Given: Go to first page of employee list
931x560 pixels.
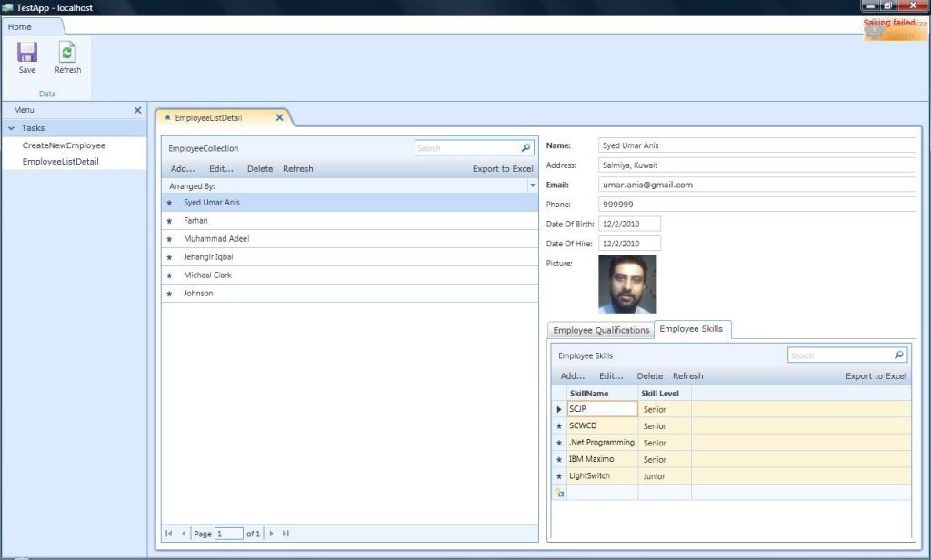Looking at the screenshot, I should point(168,534).
